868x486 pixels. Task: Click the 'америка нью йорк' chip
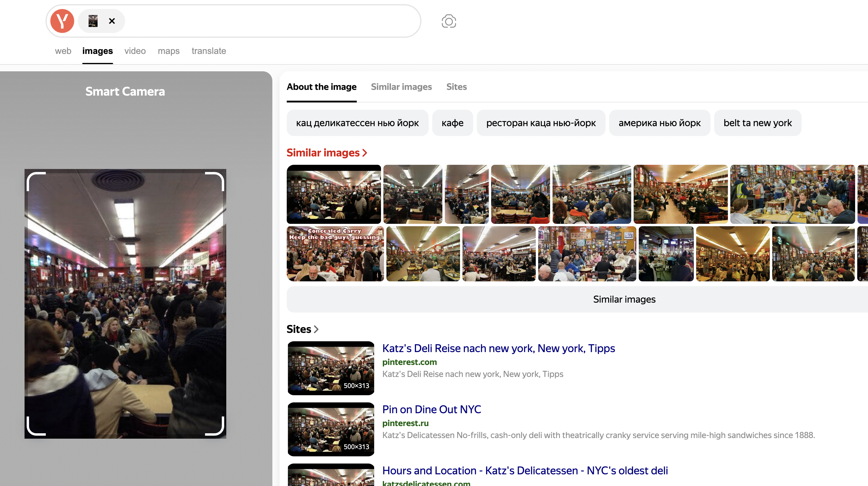point(659,123)
